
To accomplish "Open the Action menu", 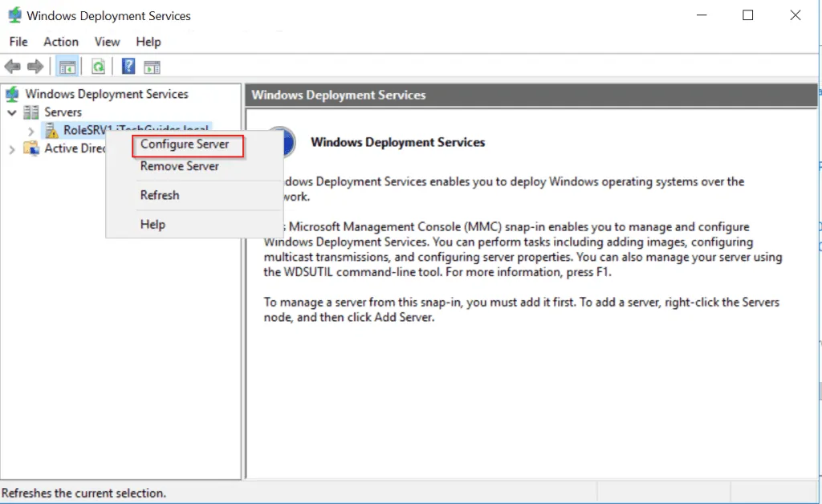I will point(61,42).
